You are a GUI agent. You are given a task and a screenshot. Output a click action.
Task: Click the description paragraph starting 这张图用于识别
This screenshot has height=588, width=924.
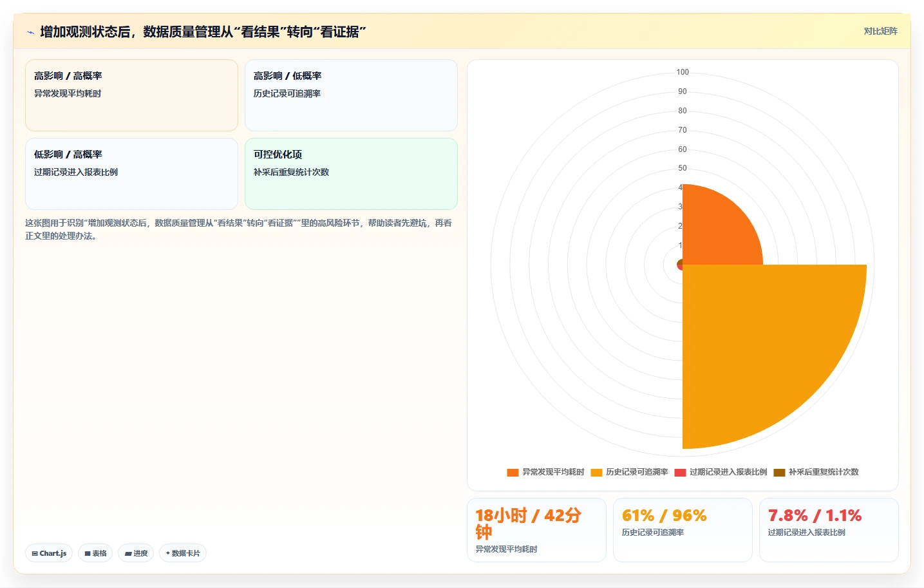pyautogui.click(x=239, y=229)
